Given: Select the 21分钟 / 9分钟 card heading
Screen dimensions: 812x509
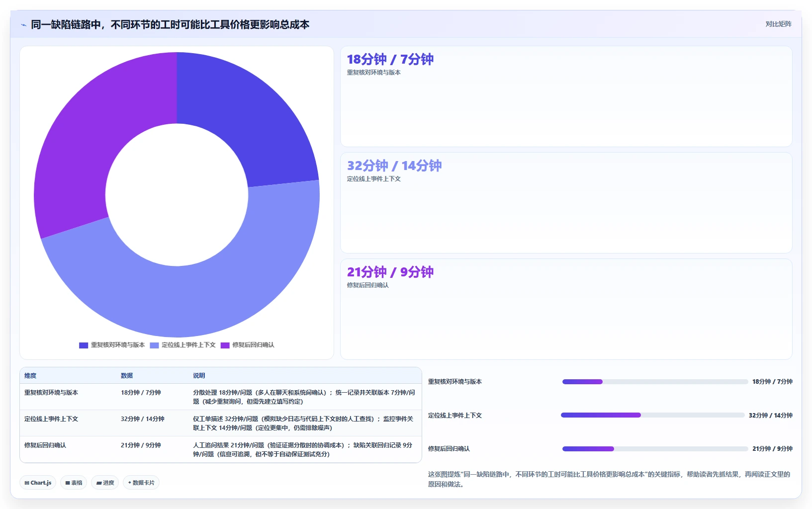Looking at the screenshot, I should click(x=390, y=272).
